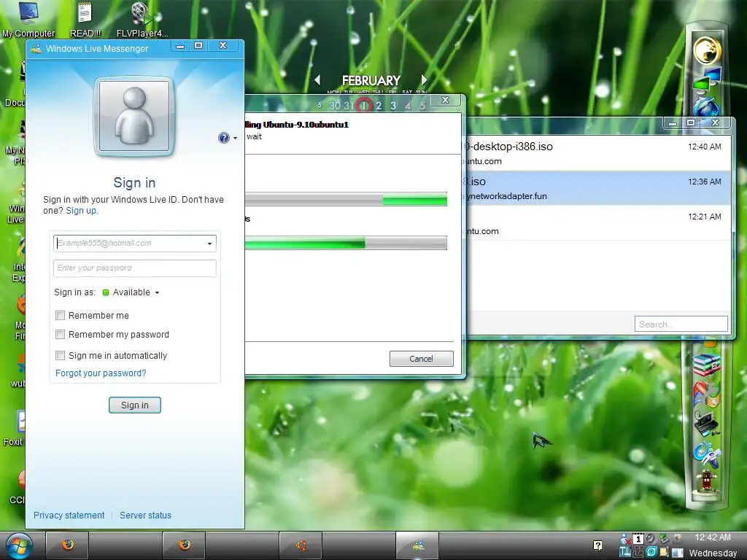Click the yellow note tray icon
This screenshot has height=560, width=747.
pos(664,552)
